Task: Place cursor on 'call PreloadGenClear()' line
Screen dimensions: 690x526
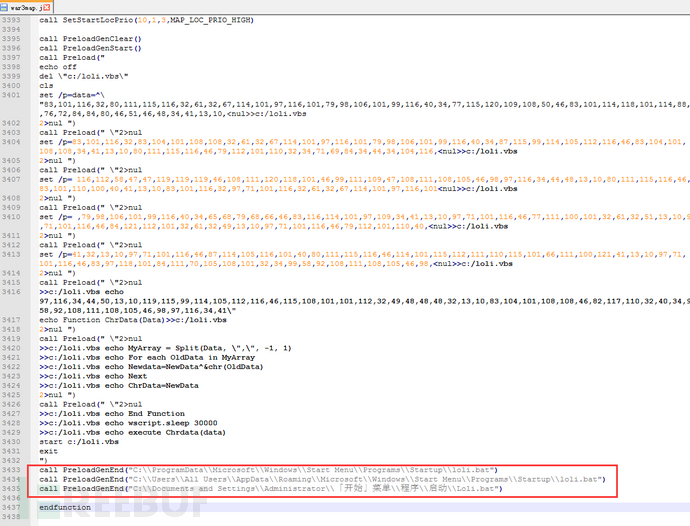Action: (90, 39)
